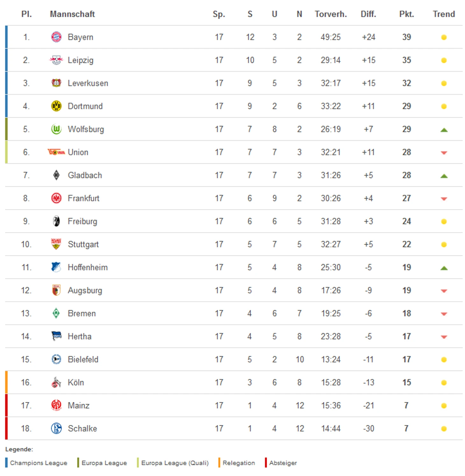
Task: Click the Wolfsburg green logo
Action: (x=56, y=129)
